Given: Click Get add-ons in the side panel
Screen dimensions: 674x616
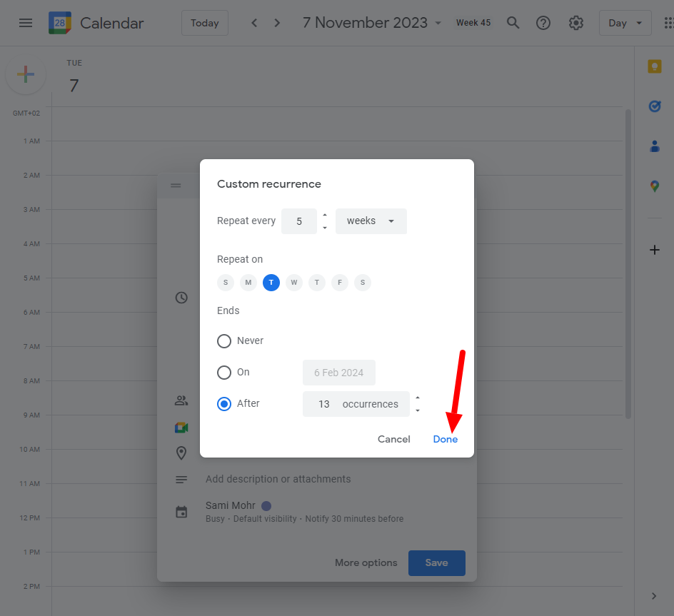Looking at the screenshot, I should (655, 250).
